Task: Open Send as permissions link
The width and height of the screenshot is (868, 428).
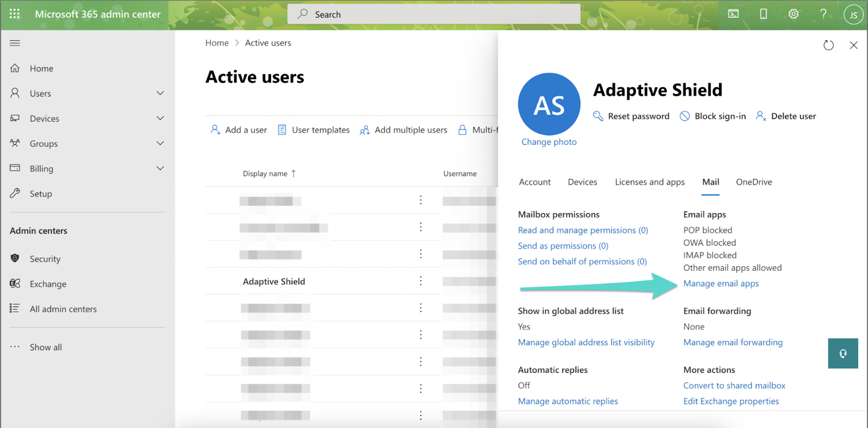Action: (563, 246)
